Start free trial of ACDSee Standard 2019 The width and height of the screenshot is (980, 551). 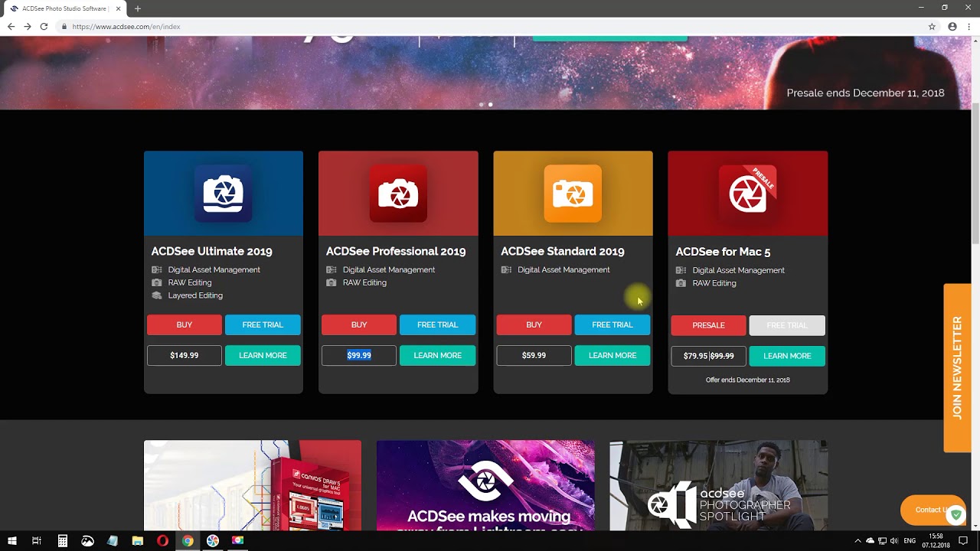tap(612, 324)
